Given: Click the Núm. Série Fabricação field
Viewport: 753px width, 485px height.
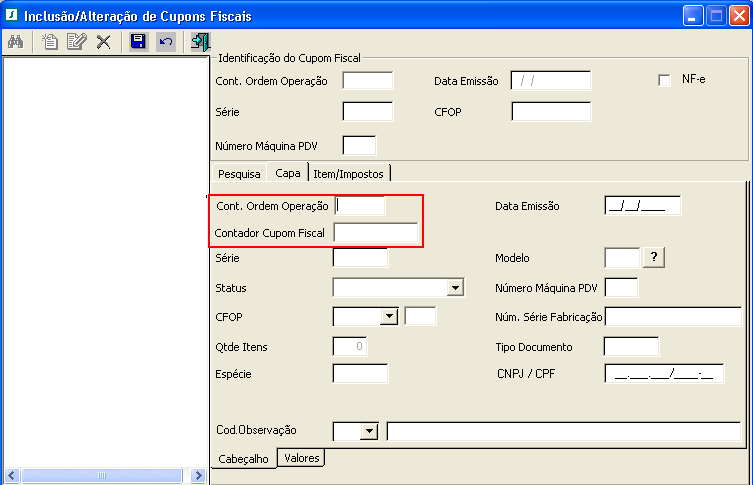Looking at the screenshot, I should click(672, 317).
